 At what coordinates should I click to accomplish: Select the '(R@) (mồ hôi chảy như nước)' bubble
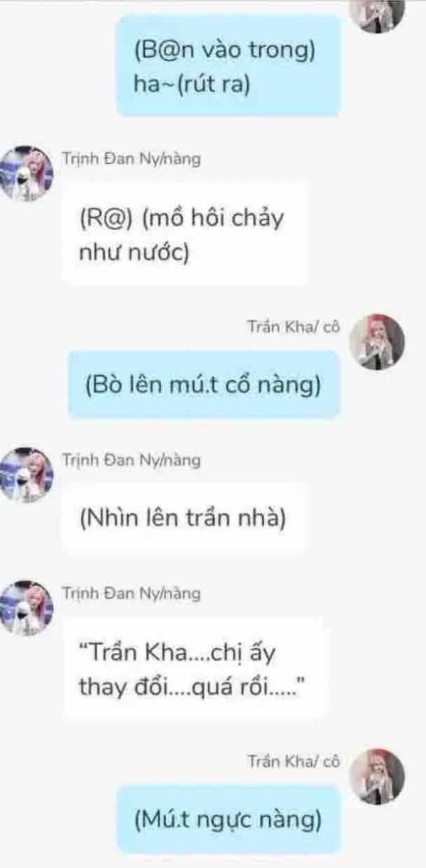pos(184,233)
